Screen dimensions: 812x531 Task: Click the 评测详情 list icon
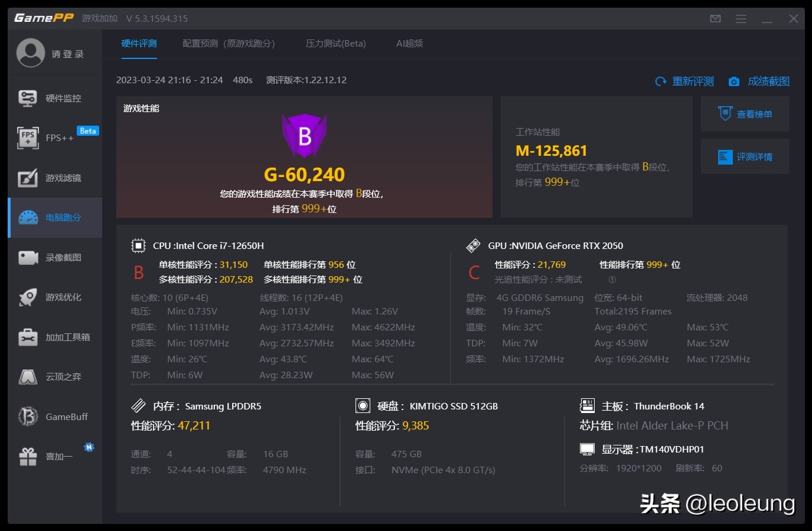725,157
